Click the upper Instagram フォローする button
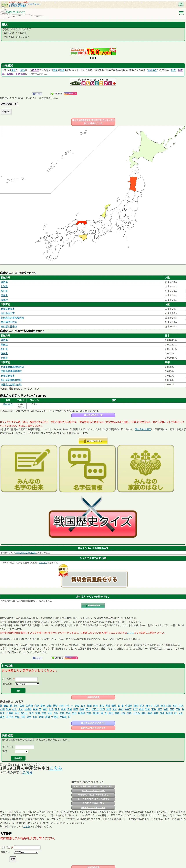This screenshot has width=186, height=868. (x=71, y=94)
